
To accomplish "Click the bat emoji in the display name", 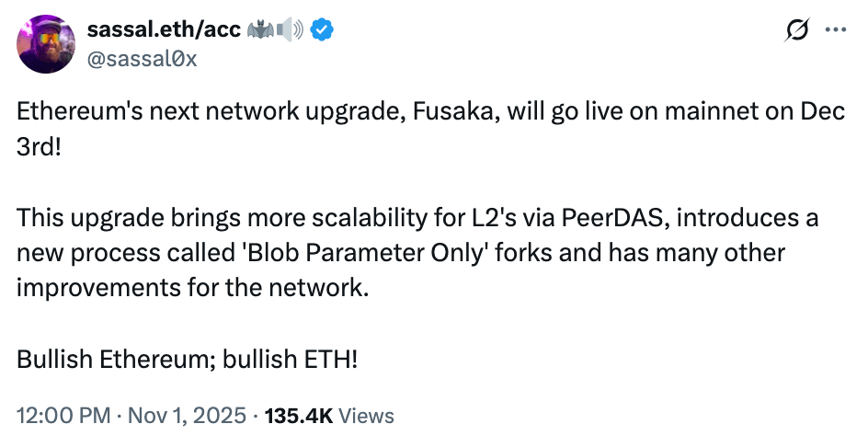I will pos(258,30).
